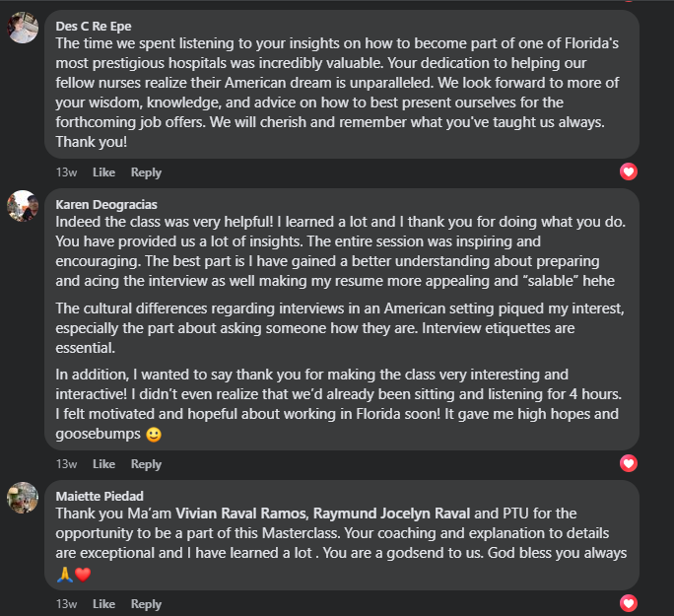Click 13w timestamp on Maiette Piedad's comment
This screenshot has width=674, height=616.
(x=66, y=604)
